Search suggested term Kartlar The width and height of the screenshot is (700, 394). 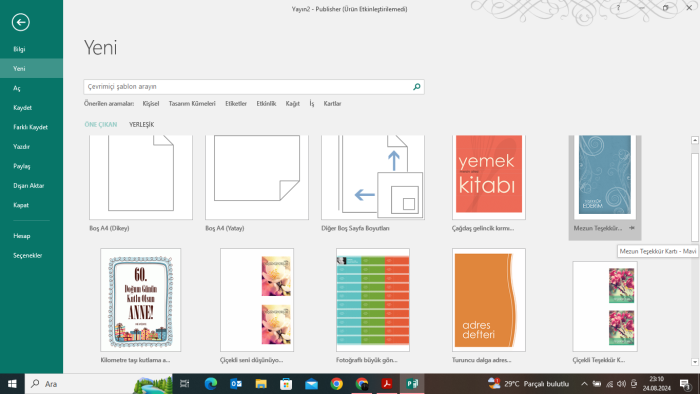332,104
